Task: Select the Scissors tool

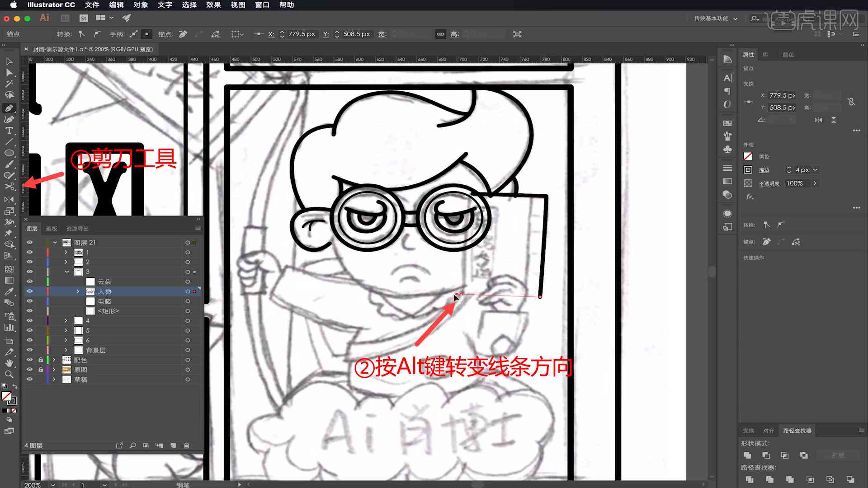Action: tap(8, 186)
